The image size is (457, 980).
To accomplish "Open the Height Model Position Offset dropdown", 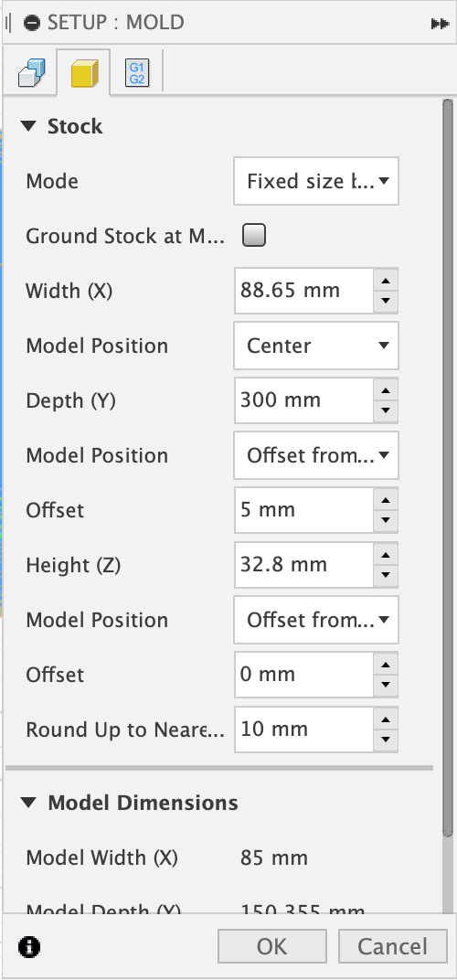I will 315,620.
